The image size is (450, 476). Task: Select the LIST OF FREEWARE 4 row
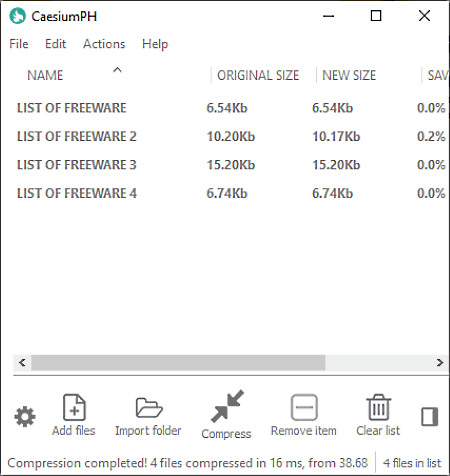pos(231,193)
